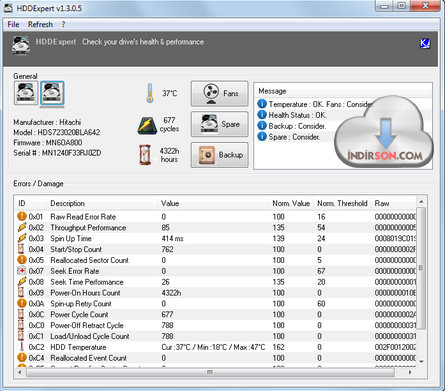445x391 pixels.
Task: Sort by the Value column header
Action: [213, 203]
